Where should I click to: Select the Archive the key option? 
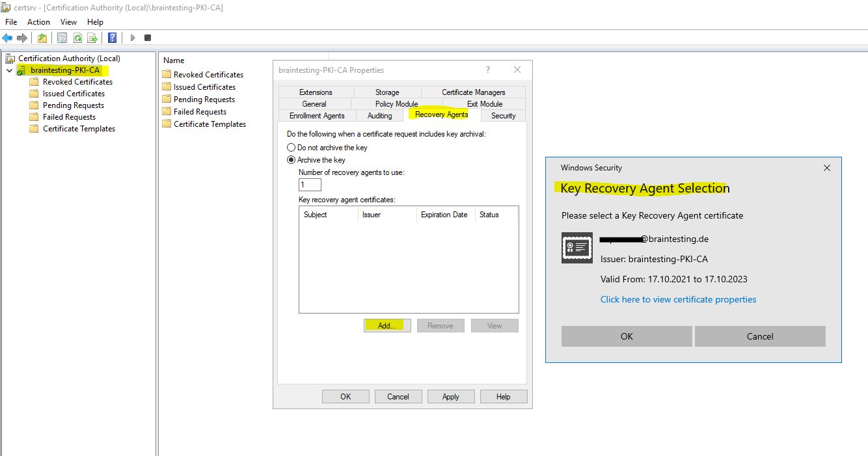292,159
